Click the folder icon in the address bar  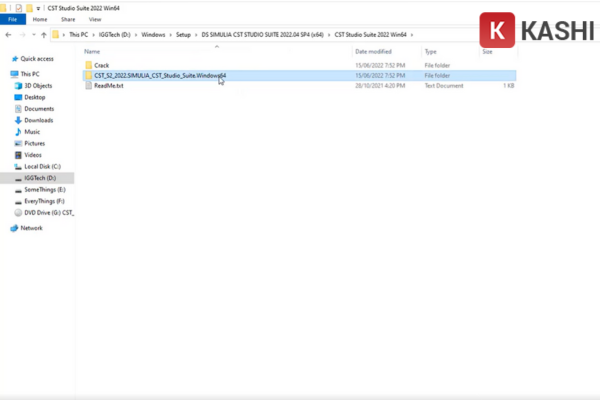point(55,34)
